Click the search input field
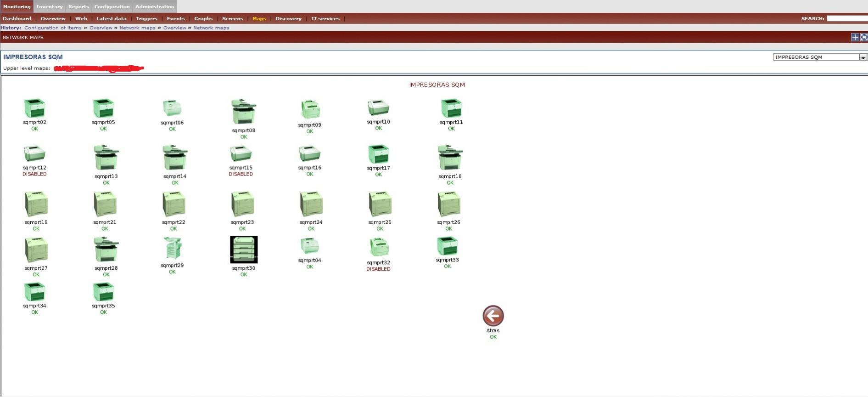The width and height of the screenshot is (868, 397). point(847,18)
